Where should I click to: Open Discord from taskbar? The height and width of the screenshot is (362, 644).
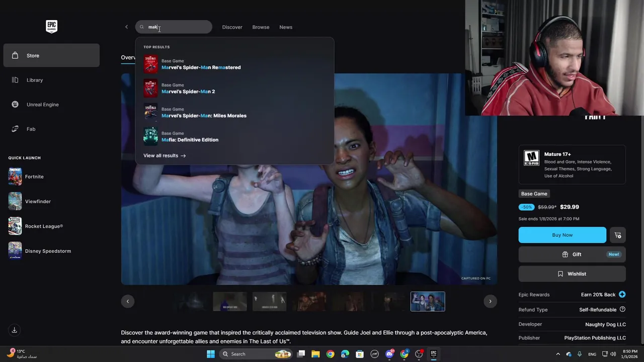[389, 354]
